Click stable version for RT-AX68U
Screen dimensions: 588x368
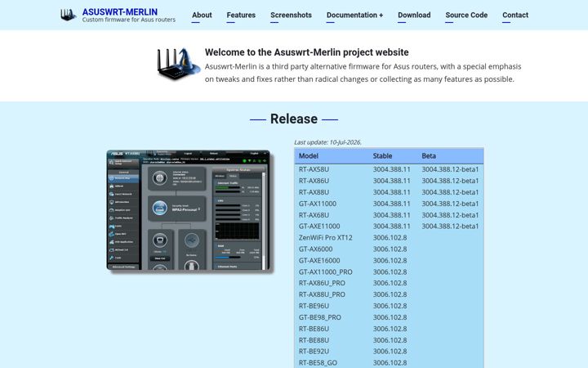391,215
